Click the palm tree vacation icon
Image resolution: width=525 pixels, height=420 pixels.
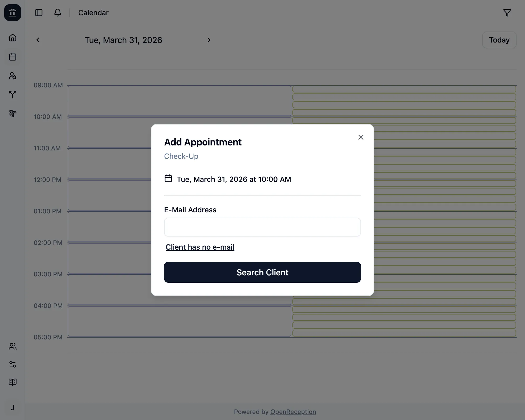(12, 114)
